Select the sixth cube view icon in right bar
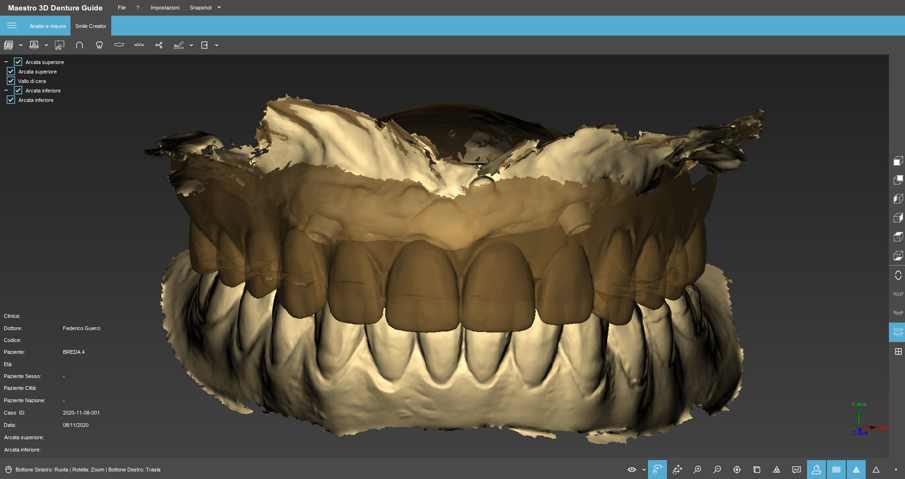Screen dimensions: 905x479 click(x=898, y=256)
